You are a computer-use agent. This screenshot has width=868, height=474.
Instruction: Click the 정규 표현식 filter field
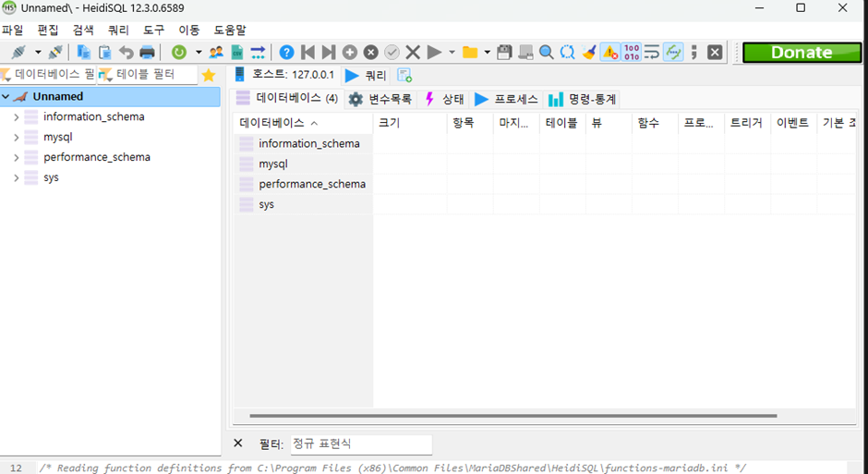(360, 444)
